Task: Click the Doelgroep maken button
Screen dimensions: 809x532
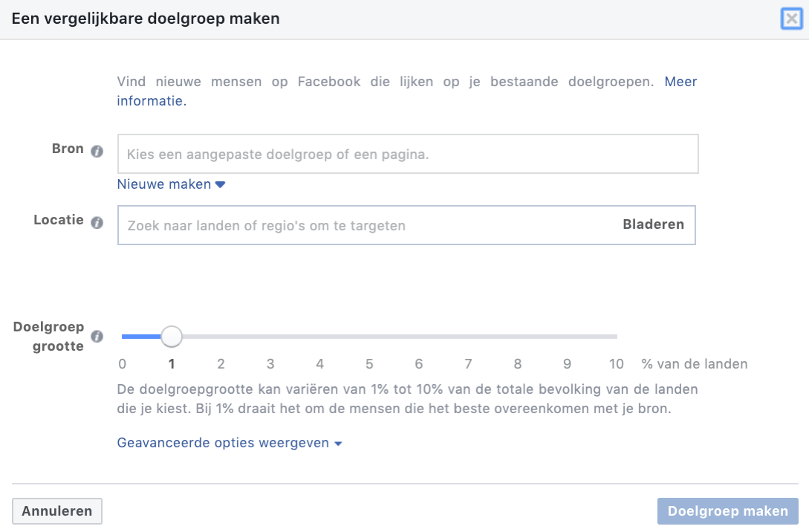Action: (x=727, y=511)
